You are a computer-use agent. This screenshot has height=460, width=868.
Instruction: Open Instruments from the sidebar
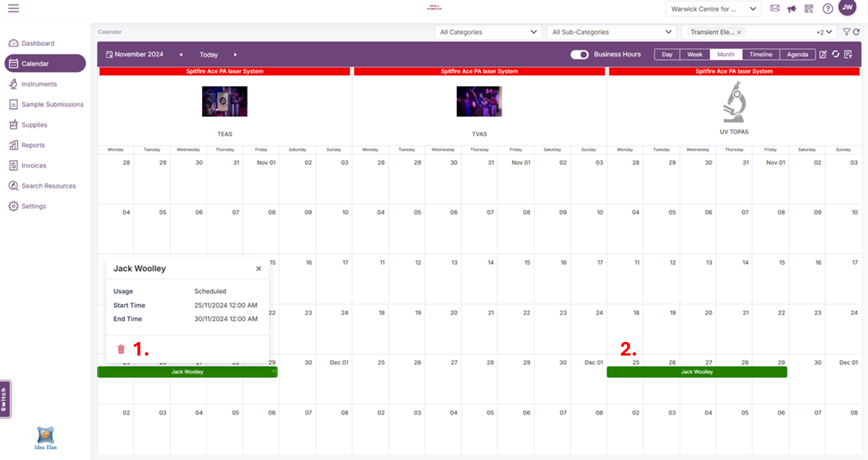[x=39, y=84]
